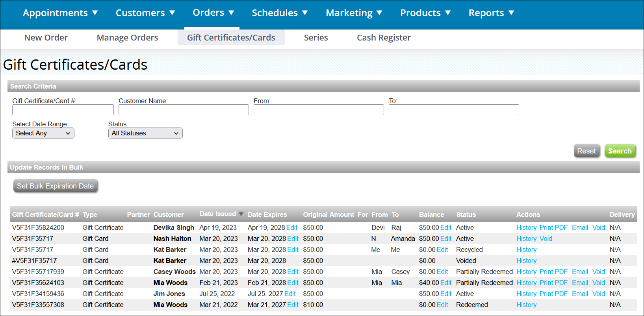Viewport: 644px width, 316px height.
Task: Type in the Gift Certificate/Card # field
Action: [63, 110]
